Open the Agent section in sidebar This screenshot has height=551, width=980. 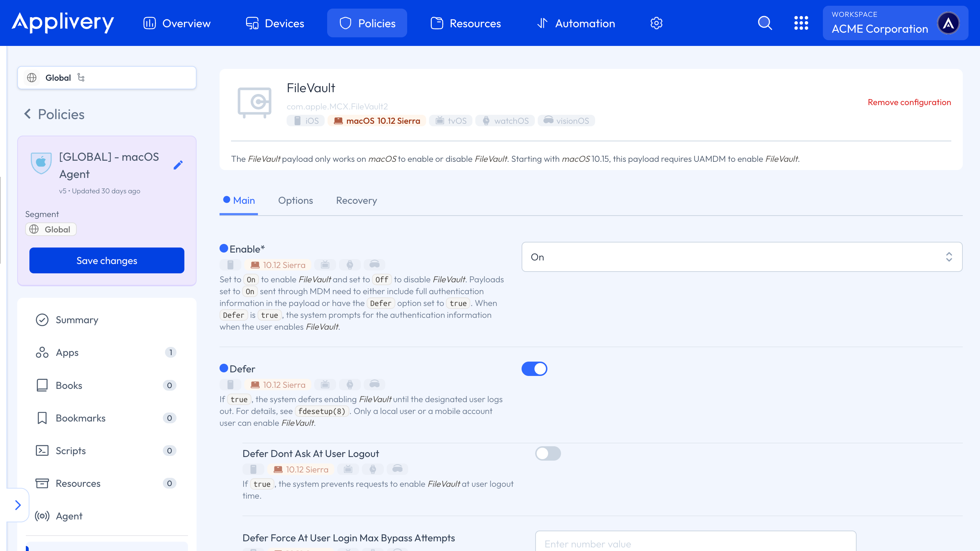pyautogui.click(x=69, y=516)
